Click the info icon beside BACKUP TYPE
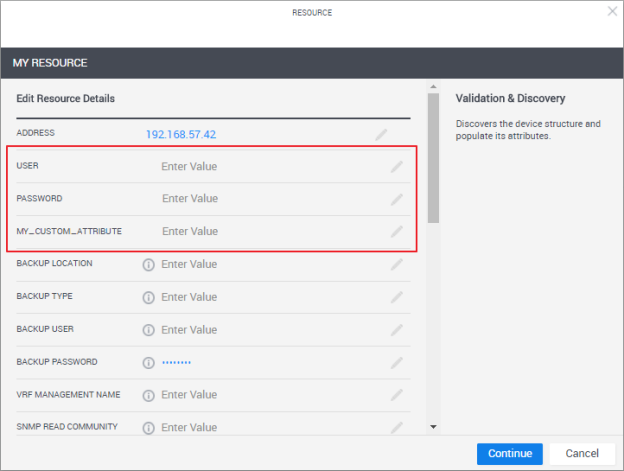 pyautogui.click(x=149, y=297)
